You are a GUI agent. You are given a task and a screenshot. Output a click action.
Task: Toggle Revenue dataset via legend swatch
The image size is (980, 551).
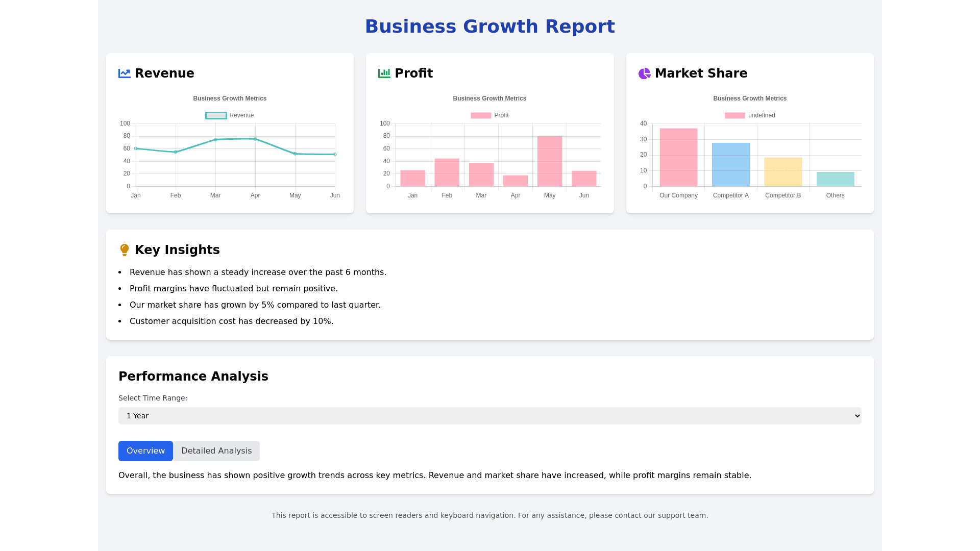(x=216, y=116)
